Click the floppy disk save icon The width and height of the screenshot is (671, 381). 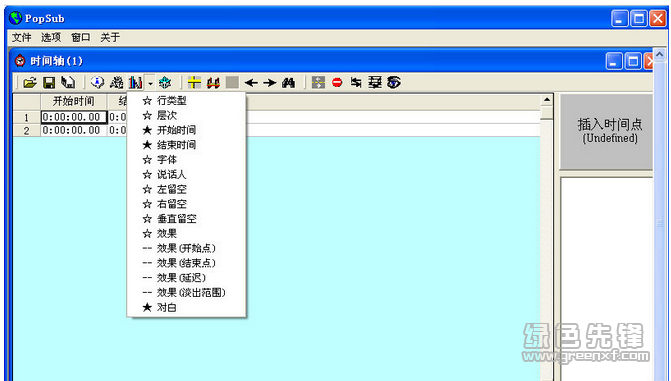(x=49, y=82)
